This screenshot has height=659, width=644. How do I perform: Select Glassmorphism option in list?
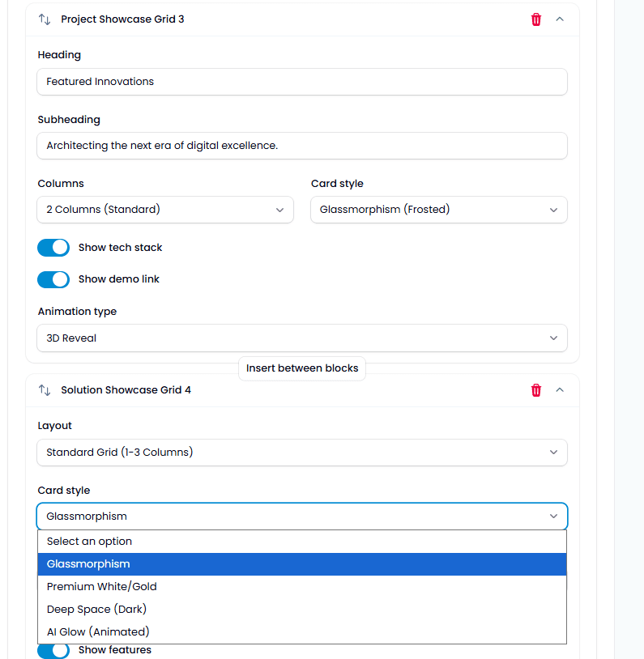tap(302, 564)
